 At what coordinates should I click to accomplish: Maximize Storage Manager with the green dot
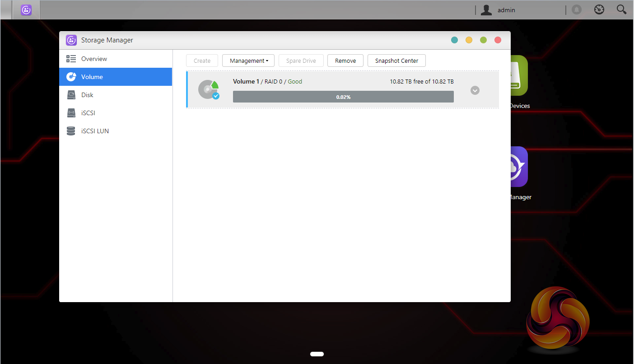483,40
